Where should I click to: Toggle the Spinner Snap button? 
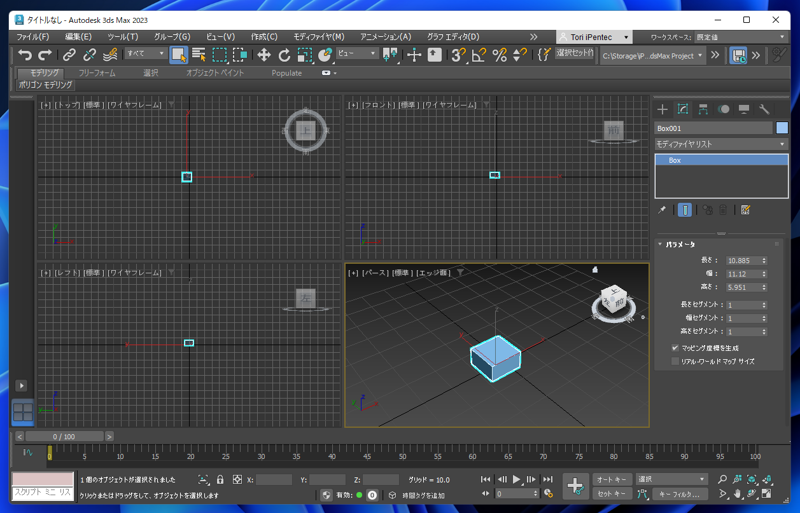tap(520, 55)
